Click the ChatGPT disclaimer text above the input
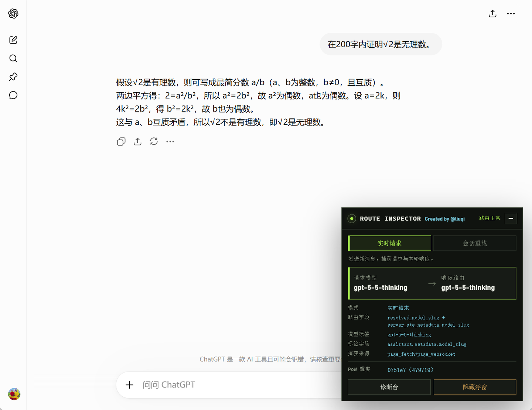Screen dimensions: 532x410 [270, 359]
